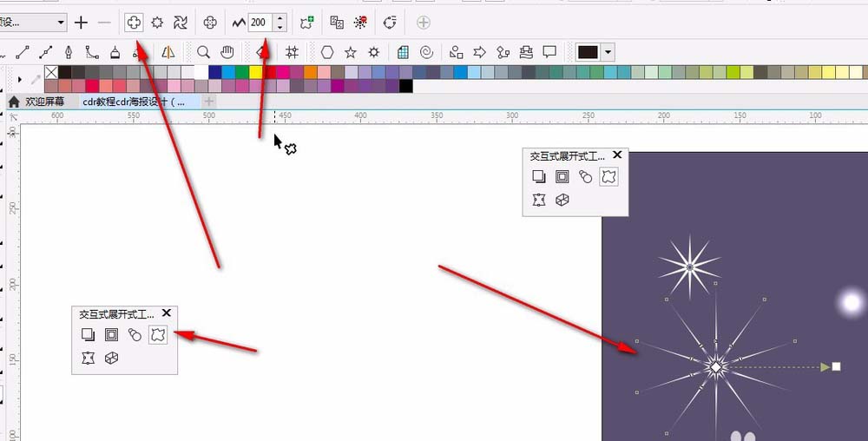
Task: Select the zipper distortion mode
Action: [157, 23]
